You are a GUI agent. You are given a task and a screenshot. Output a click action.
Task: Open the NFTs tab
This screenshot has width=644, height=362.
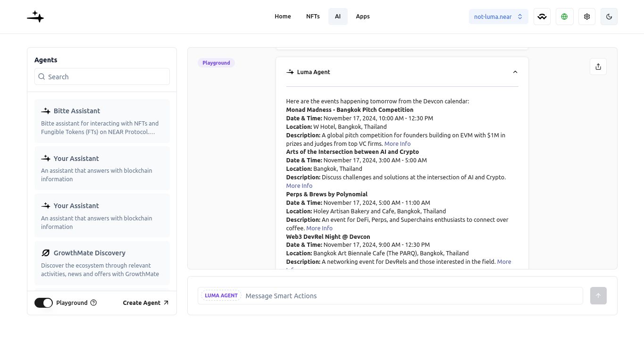[313, 16]
